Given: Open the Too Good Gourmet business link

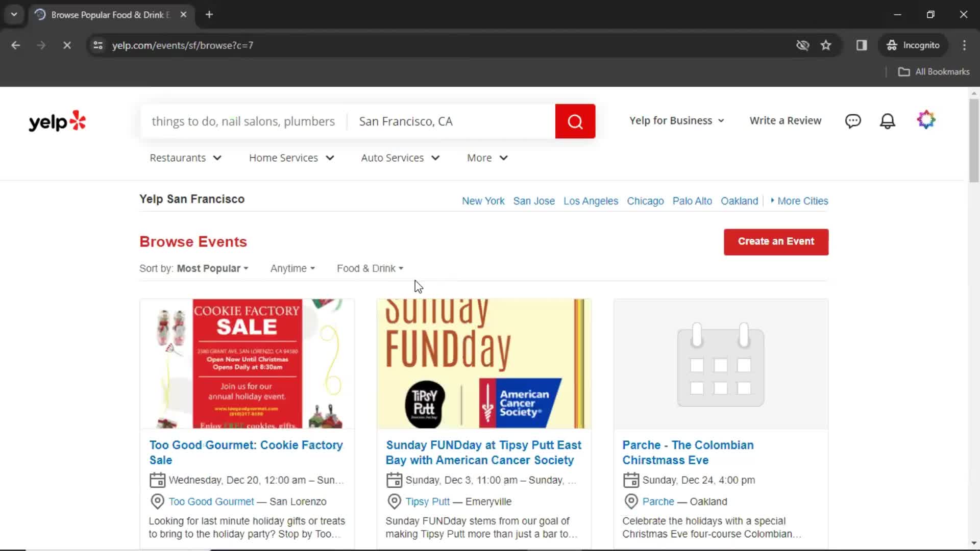Looking at the screenshot, I should tap(211, 502).
